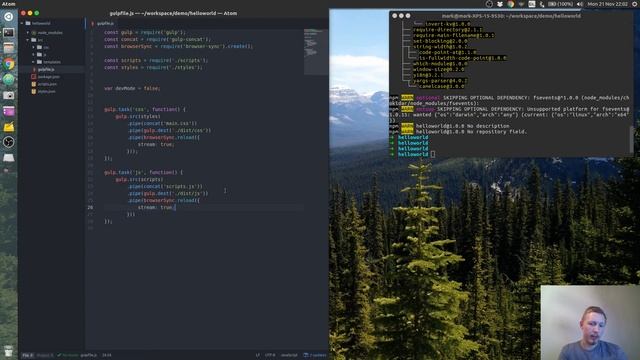Screen dimensions: 640x360
Task: Open the UTF-8 encoding selector in status bar
Action: click(270, 355)
